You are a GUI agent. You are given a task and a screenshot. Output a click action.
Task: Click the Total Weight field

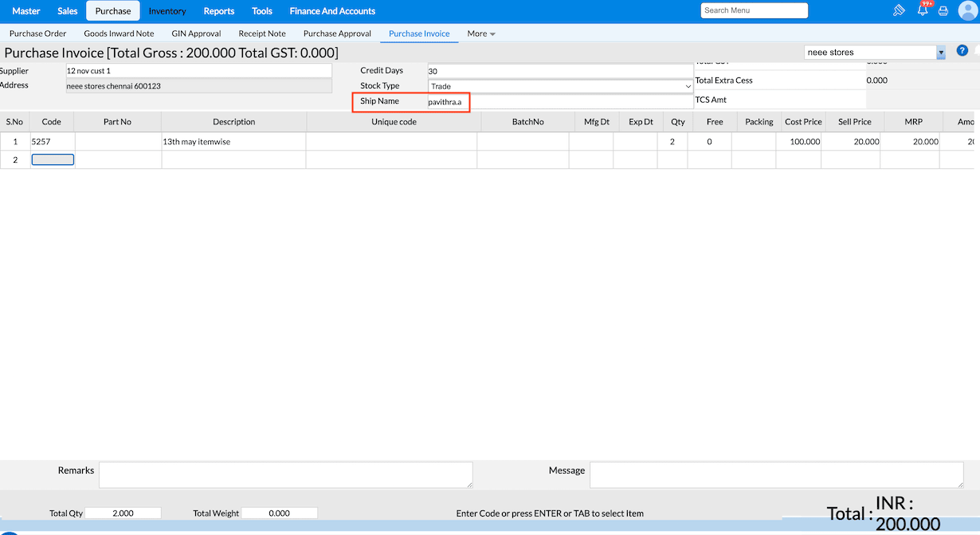(280, 513)
